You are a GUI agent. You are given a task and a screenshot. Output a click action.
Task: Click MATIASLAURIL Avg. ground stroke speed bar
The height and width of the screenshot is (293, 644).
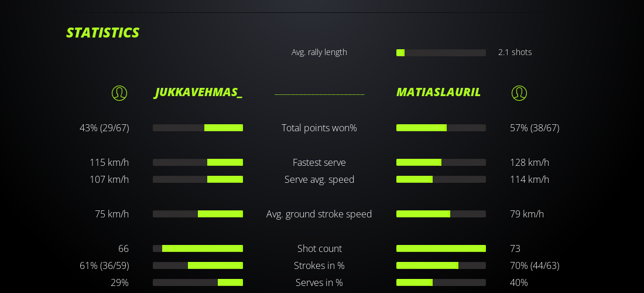click(441, 214)
